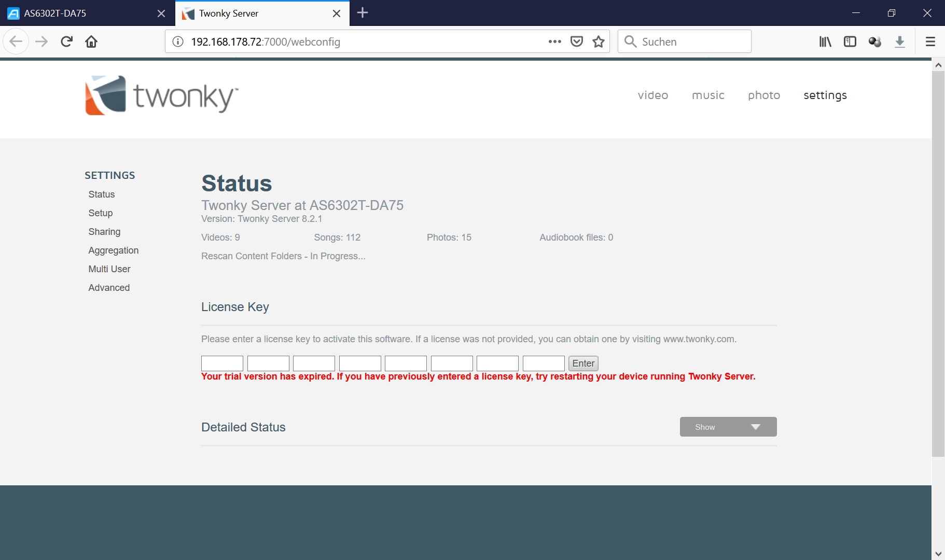945x560 pixels.
Task: Toggle the sidebar view icon
Action: pos(850,41)
